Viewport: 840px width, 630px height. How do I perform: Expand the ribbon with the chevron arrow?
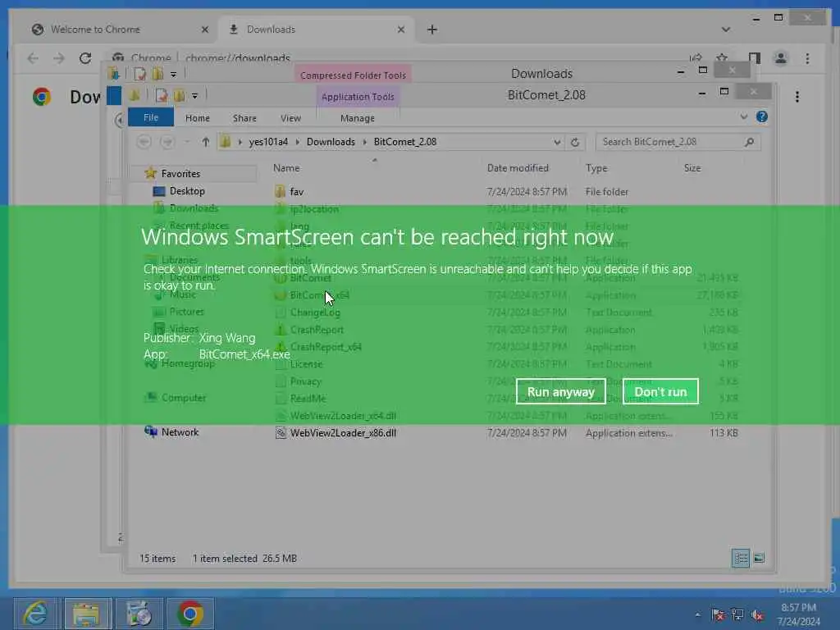coord(743,116)
